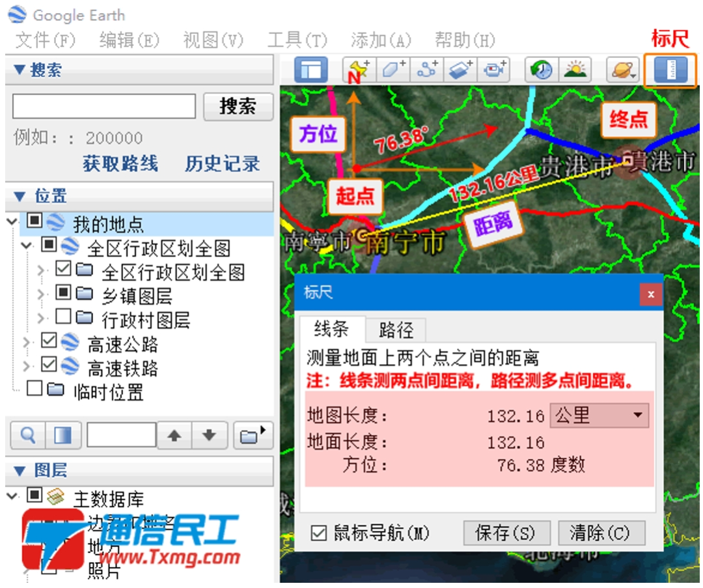Click the Places filter text field
703x588 pixels.
tap(121, 434)
